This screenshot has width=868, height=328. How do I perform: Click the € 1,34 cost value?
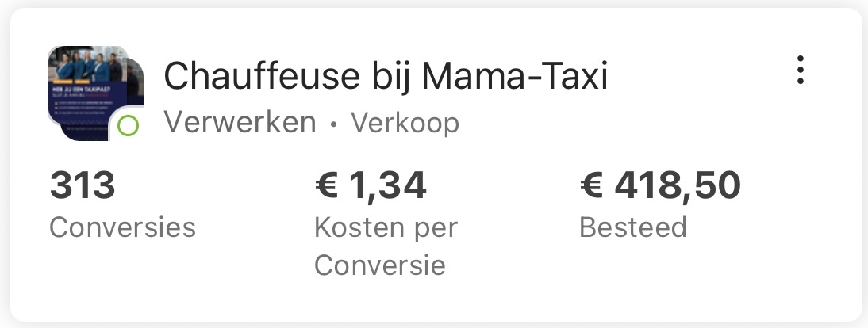[371, 186]
